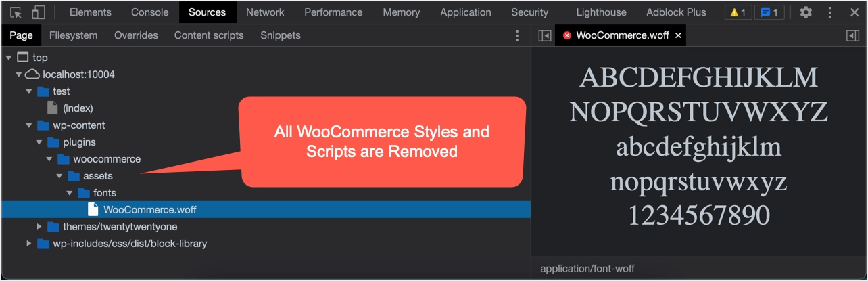Click the application/font-woff status text
Screen dimensions: 868x281
tap(587, 269)
